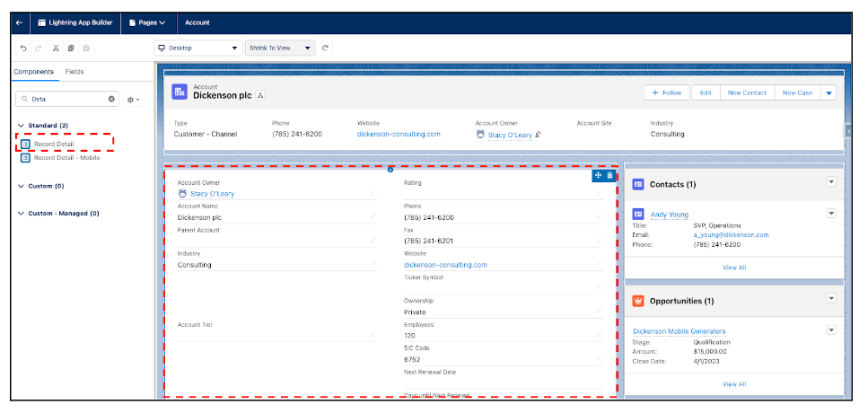Viewport: 868px width, 413px height.
Task: Click the refresh canvas icon
Action: point(326,48)
